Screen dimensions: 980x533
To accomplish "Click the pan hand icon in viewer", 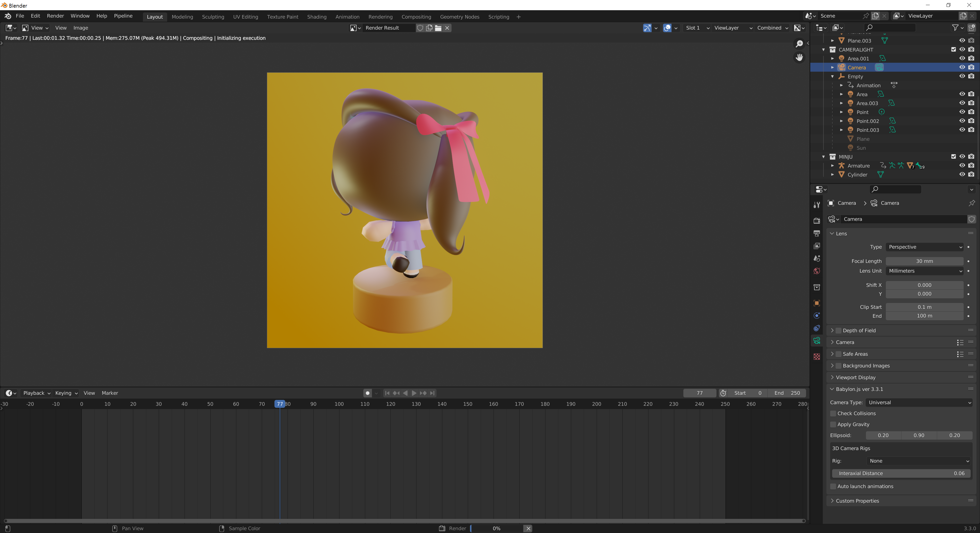I will 799,57.
